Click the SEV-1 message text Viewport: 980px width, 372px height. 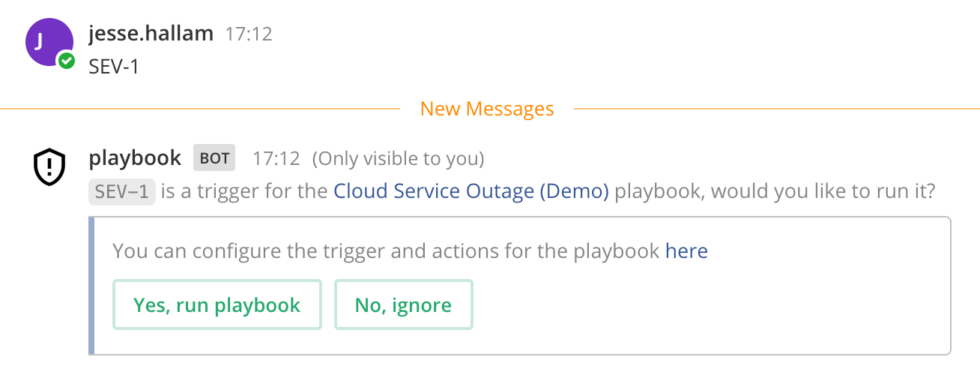(x=114, y=67)
